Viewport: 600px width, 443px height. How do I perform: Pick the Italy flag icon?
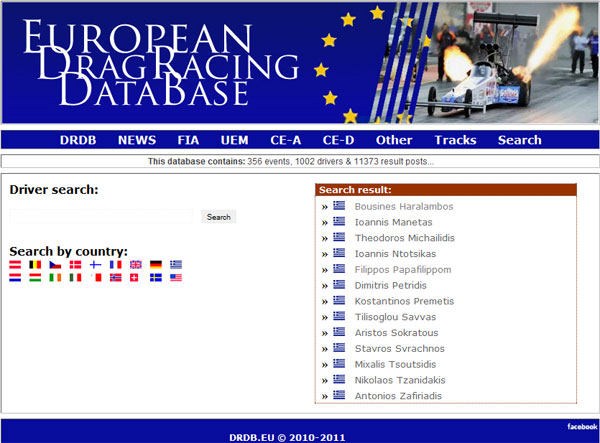(x=75, y=277)
